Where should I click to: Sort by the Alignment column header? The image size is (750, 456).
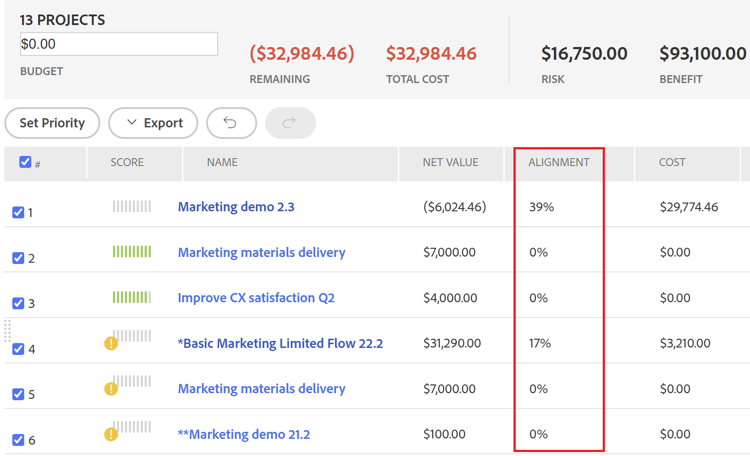[559, 162]
